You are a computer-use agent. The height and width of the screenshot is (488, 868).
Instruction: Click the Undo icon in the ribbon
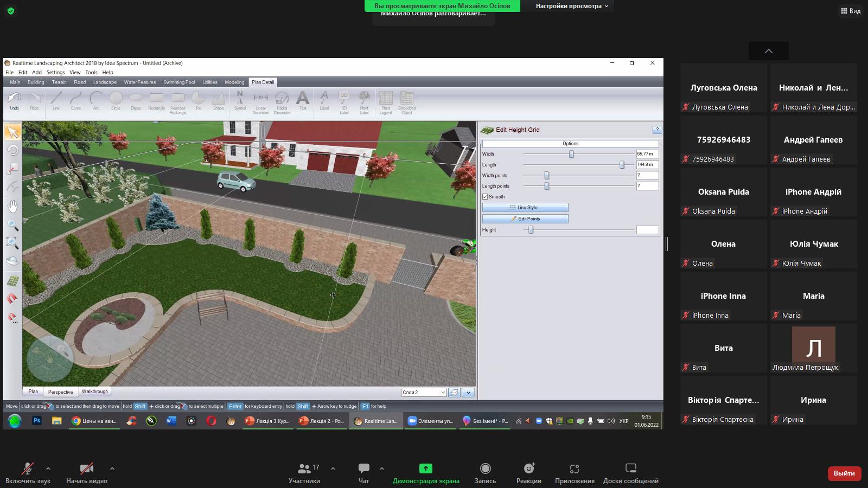click(x=14, y=99)
